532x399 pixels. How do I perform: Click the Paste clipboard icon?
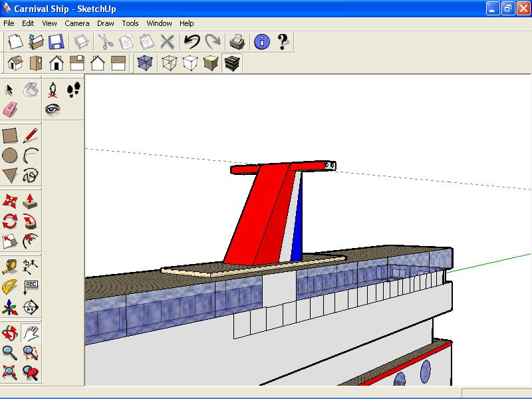(x=147, y=42)
